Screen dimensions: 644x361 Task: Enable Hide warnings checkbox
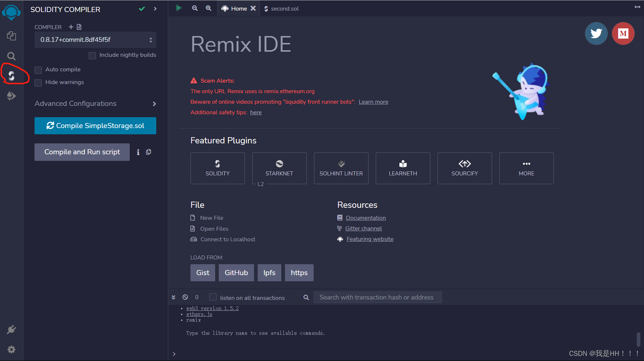38,83
